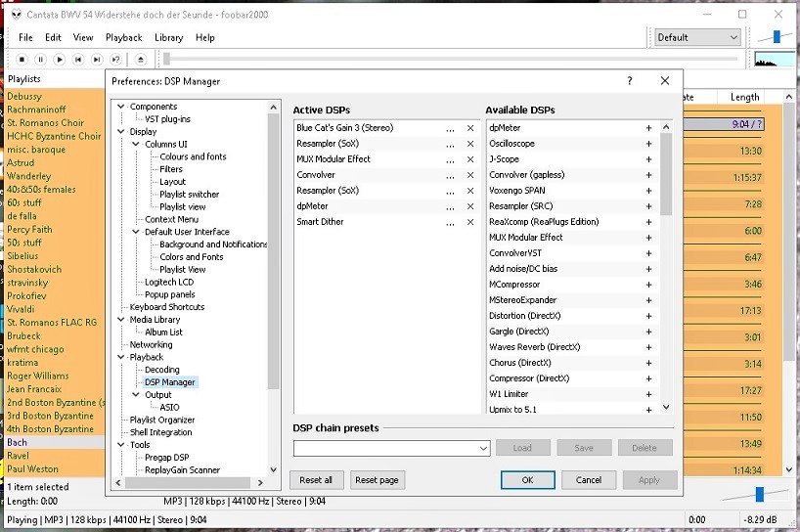800x532 pixels.
Task: Skip to previous track in toolbar
Action: (78, 60)
